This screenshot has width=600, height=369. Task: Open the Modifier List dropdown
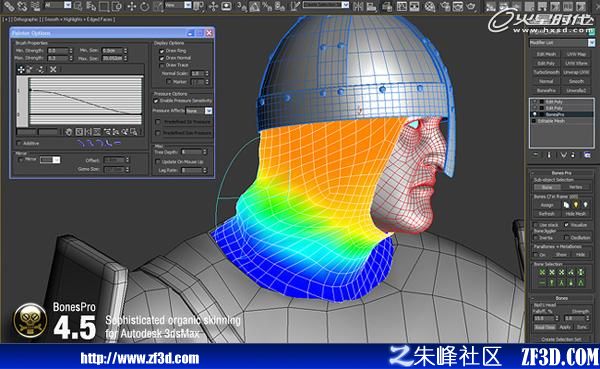pyautogui.click(x=562, y=43)
